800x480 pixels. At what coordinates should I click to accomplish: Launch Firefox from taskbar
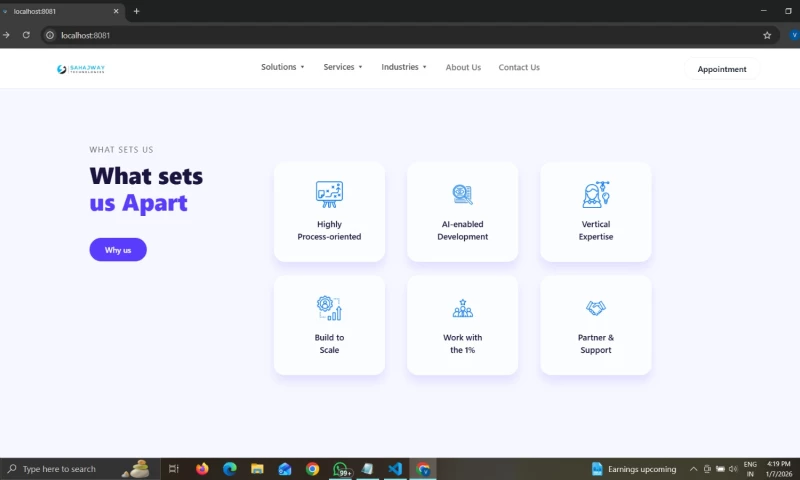202,469
